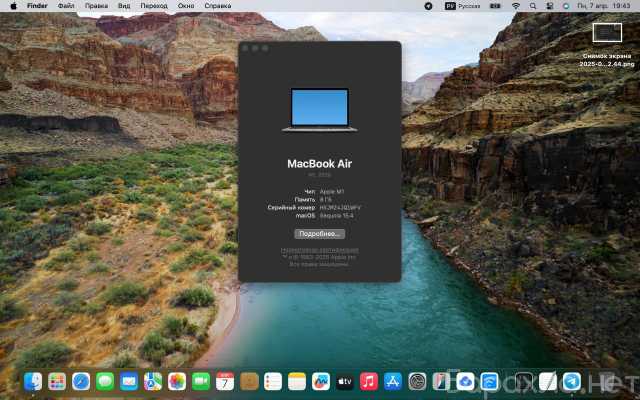Image resolution: width=640 pixels, height=400 pixels.
Task: Click the Память row
Action: pyautogui.click(x=313, y=200)
